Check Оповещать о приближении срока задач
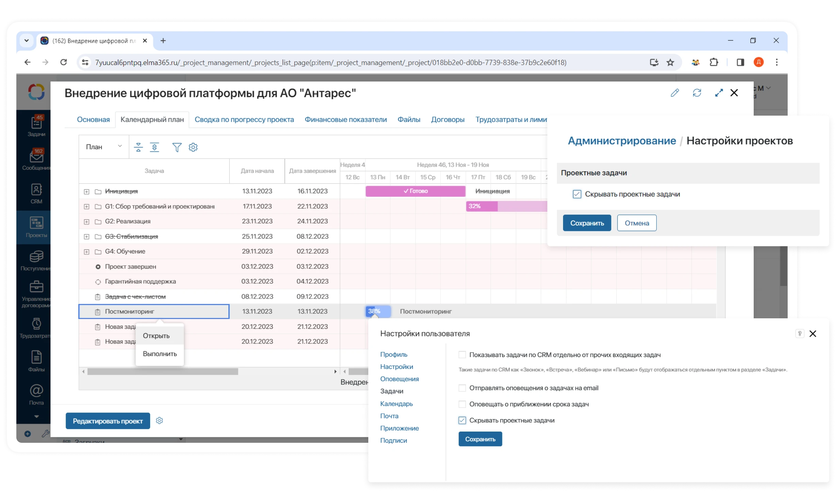 462,404
